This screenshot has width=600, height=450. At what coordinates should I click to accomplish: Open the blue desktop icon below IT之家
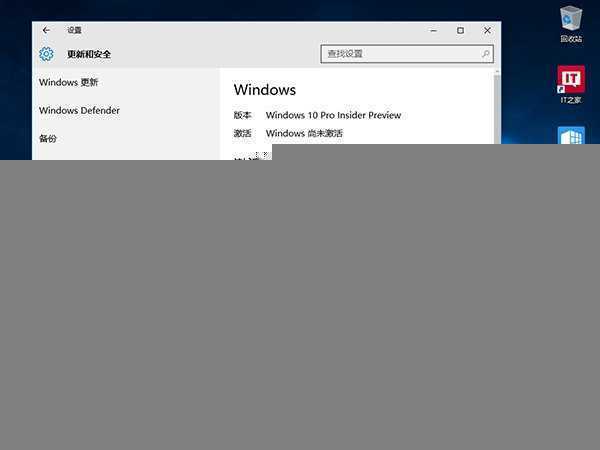click(x=571, y=135)
